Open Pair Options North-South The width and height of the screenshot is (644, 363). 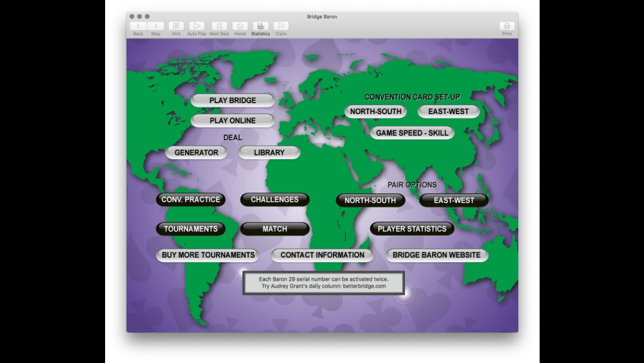coord(370,200)
